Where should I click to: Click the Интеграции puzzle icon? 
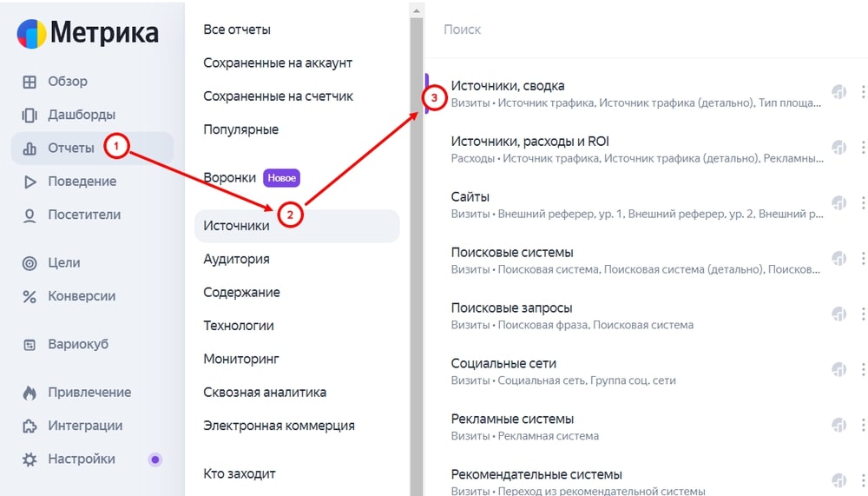coord(30,427)
